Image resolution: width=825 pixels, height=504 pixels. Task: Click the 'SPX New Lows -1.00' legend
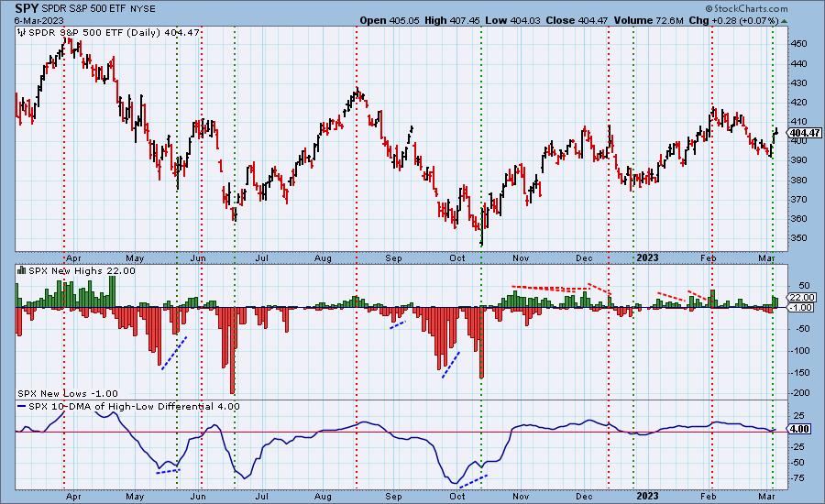(x=68, y=393)
